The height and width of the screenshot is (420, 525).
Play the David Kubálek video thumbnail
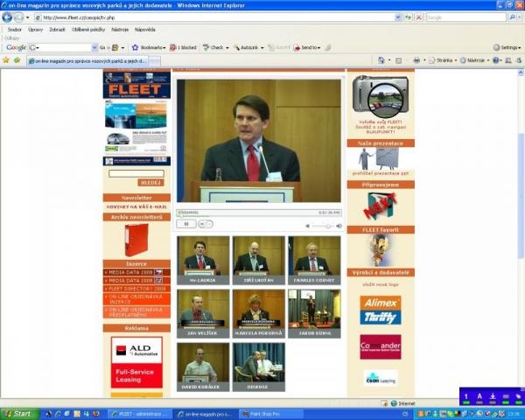coord(203,367)
